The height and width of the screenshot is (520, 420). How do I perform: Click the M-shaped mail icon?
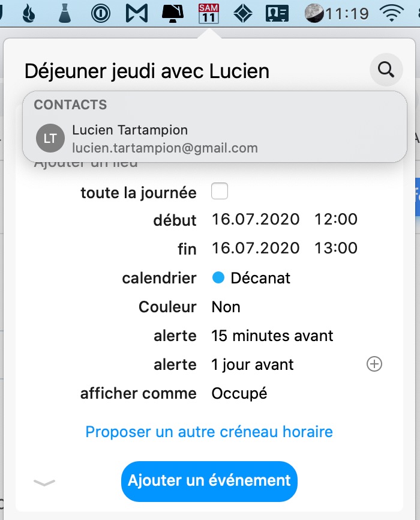click(x=137, y=13)
